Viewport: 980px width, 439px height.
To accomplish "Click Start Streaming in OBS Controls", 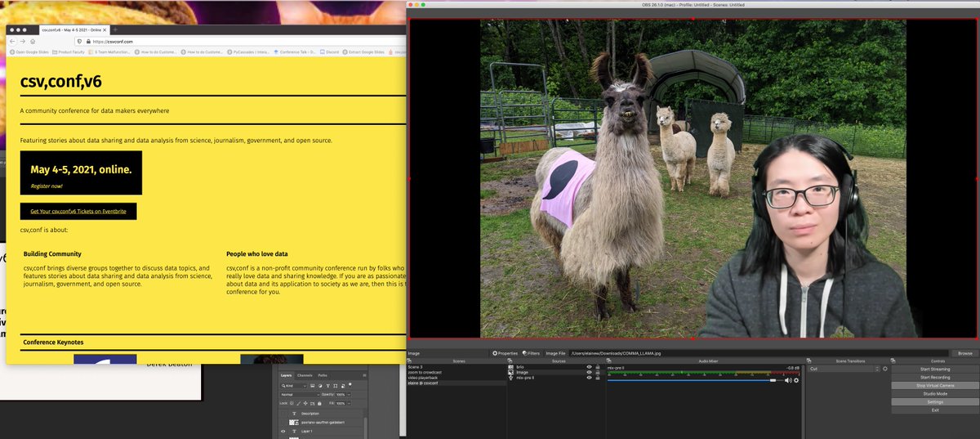I will click(935, 369).
